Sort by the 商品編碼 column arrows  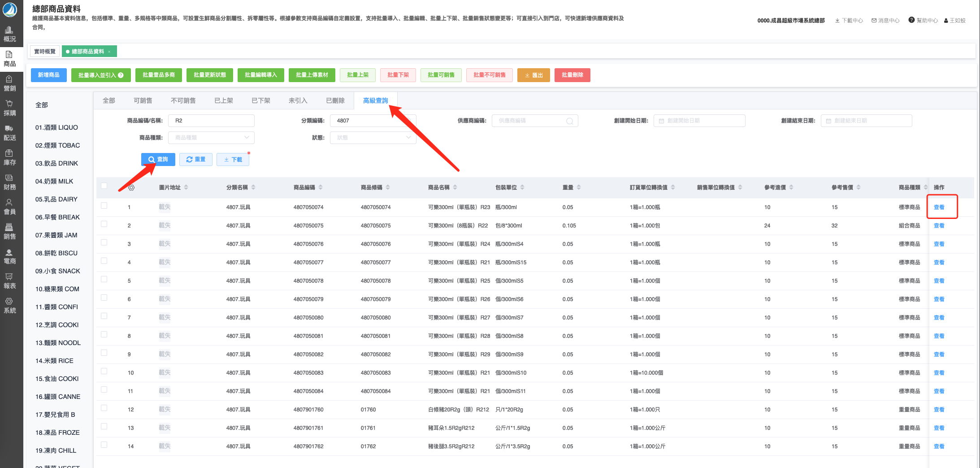321,188
